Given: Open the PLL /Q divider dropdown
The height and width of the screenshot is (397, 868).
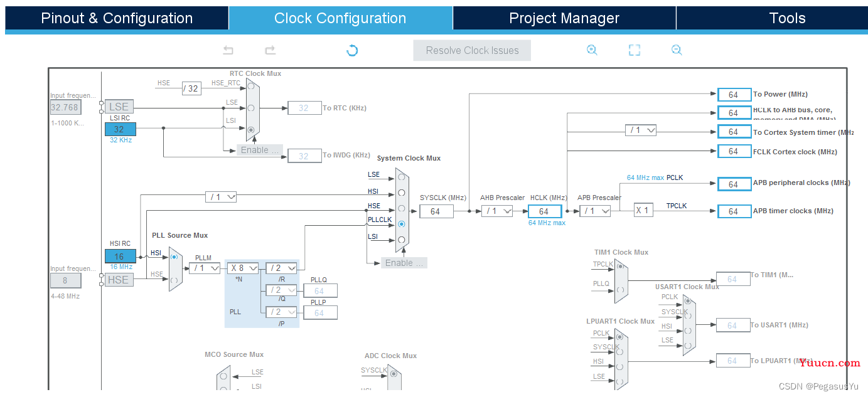Looking at the screenshot, I should [x=281, y=290].
